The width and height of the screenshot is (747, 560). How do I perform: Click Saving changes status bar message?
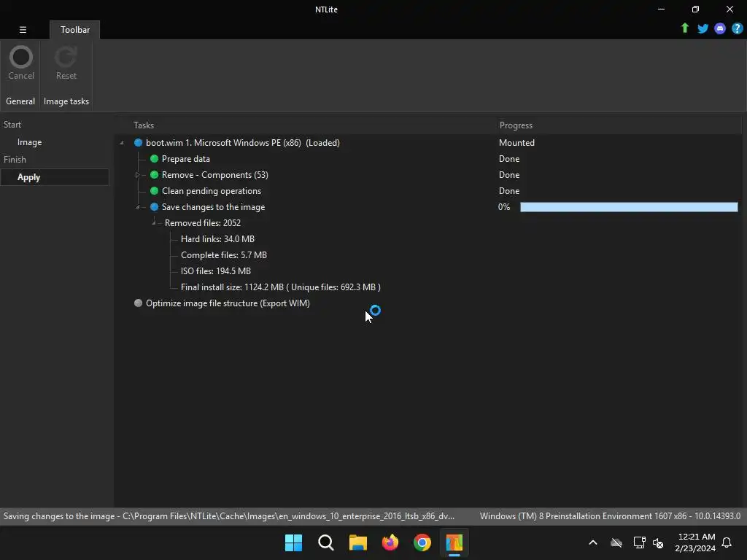[x=228, y=516]
